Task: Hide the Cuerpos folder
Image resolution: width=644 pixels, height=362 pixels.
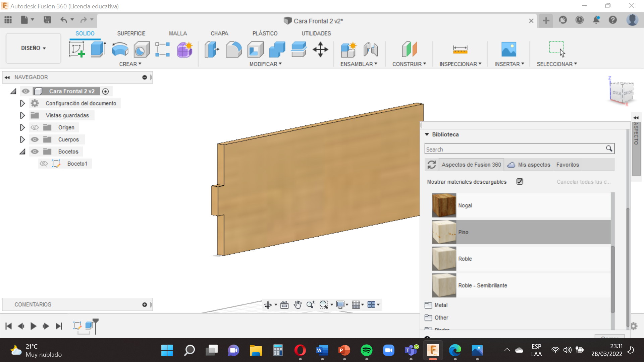Action: [x=35, y=139]
